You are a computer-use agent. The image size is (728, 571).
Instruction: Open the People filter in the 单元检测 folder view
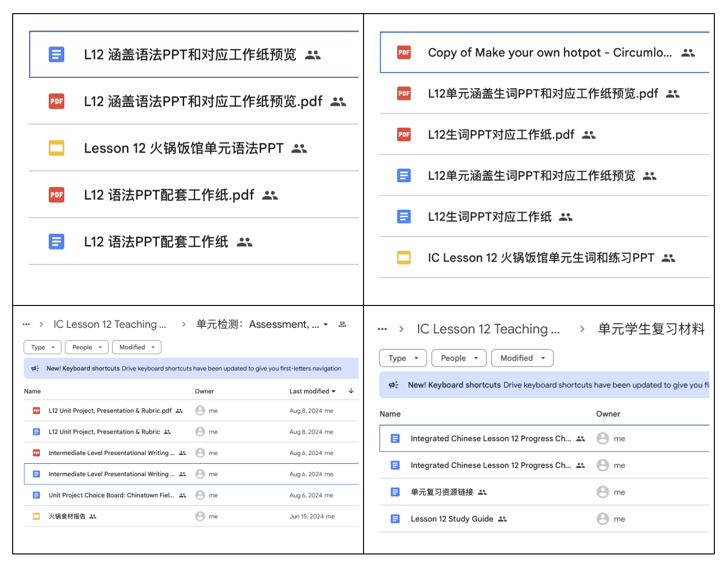coord(87,347)
